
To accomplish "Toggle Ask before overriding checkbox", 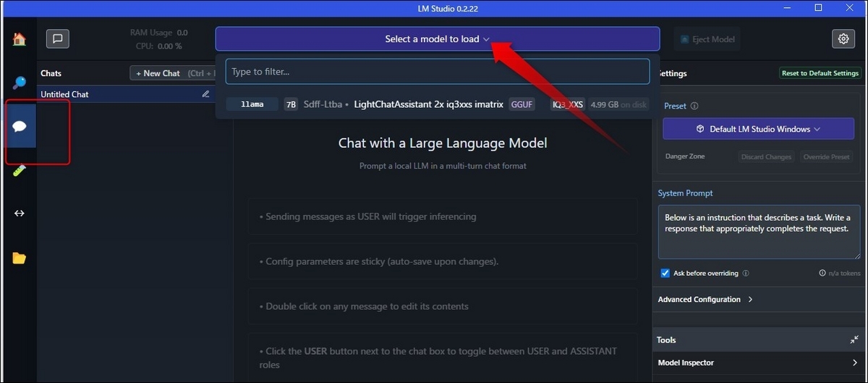I will pyautogui.click(x=665, y=274).
